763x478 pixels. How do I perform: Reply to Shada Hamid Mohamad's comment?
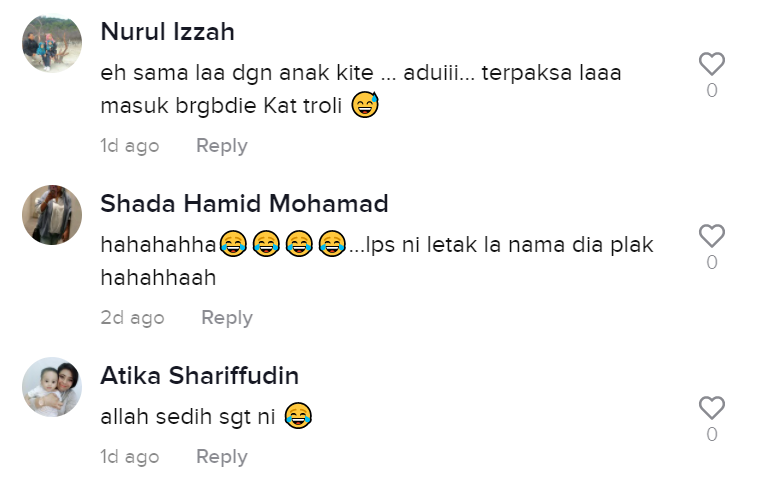coord(227,317)
